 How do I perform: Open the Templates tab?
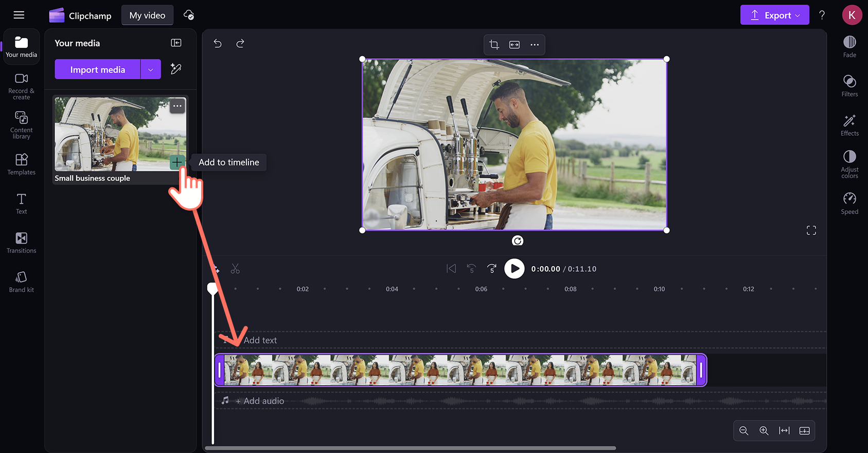pos(22,164)
